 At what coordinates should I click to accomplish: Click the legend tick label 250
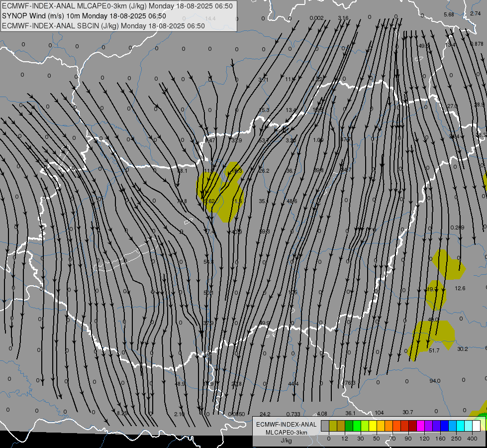(x=456, y=439)
